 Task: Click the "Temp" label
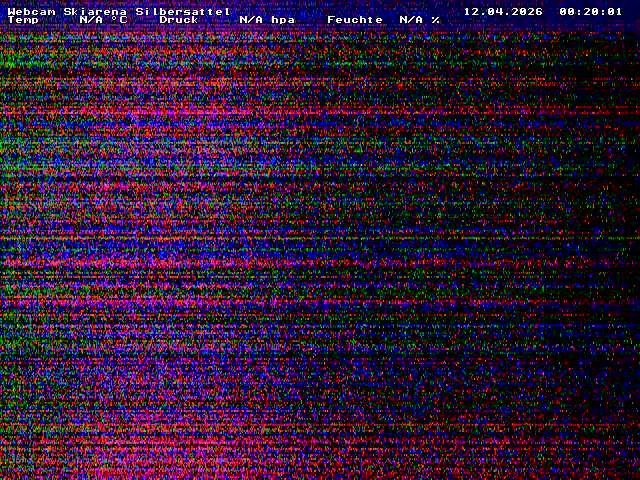[x=23, y=20]
